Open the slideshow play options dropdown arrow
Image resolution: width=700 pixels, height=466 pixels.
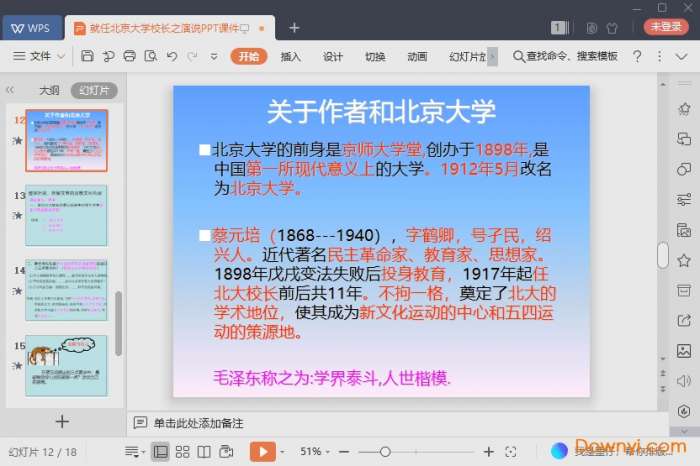pos(282,452)
